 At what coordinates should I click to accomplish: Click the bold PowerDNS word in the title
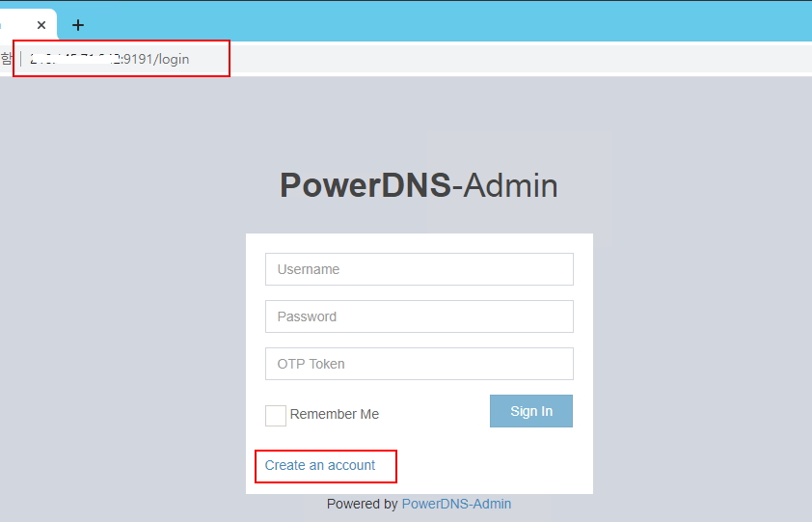[x=365, y=185]
